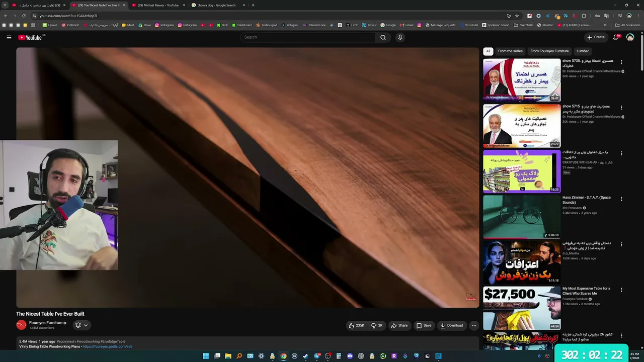This screenshot has width=644, height=362.
Task: Open Steam from the taskbar
Action: (305, 356)
